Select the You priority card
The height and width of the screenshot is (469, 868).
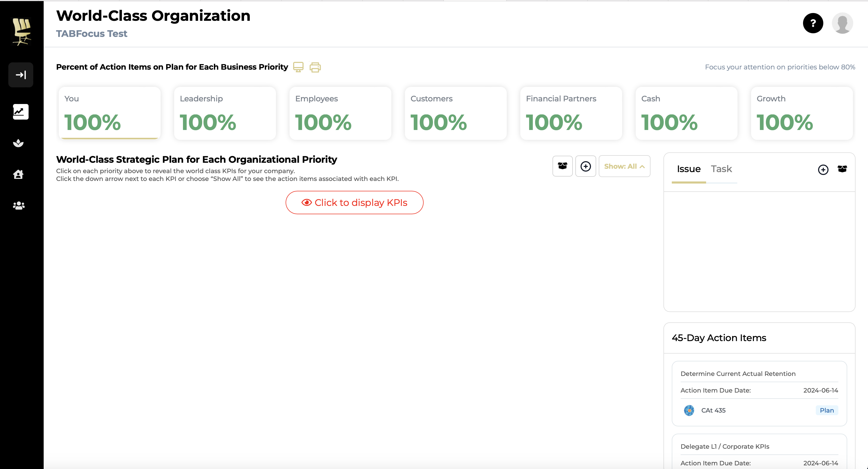tap(109, 113)
